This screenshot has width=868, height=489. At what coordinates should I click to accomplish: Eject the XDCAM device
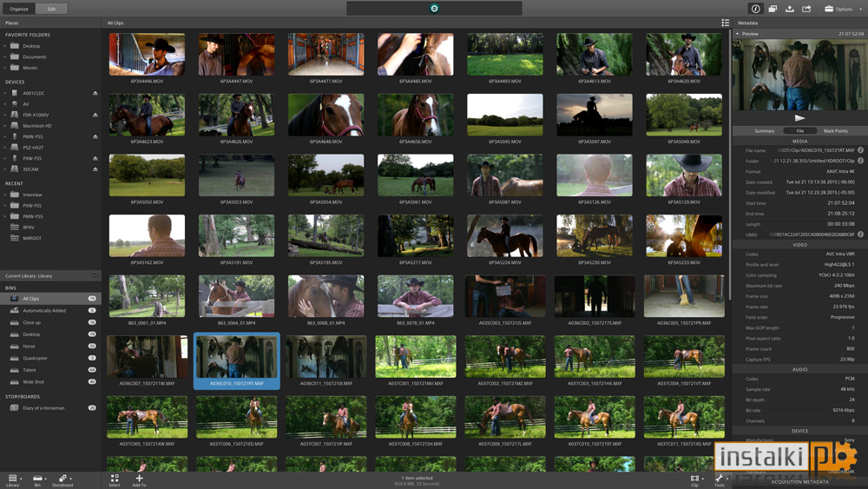tap(95, 169)
